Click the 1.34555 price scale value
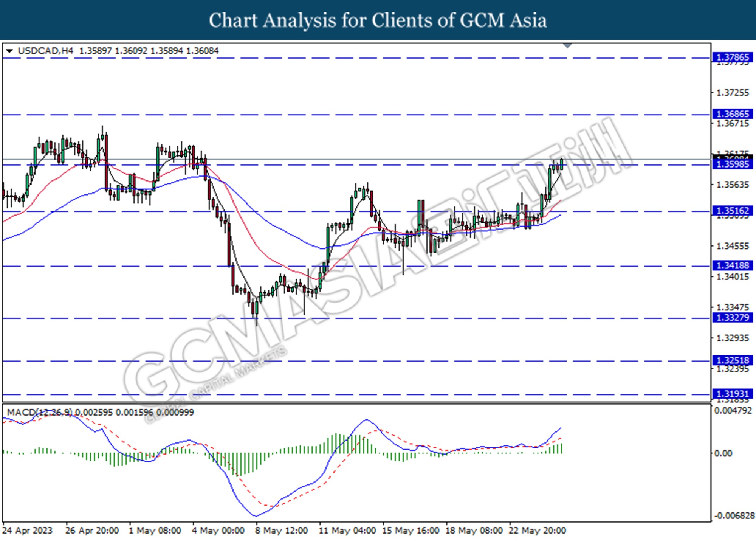This screenshot has width=756, height=540. coord(733,246)
